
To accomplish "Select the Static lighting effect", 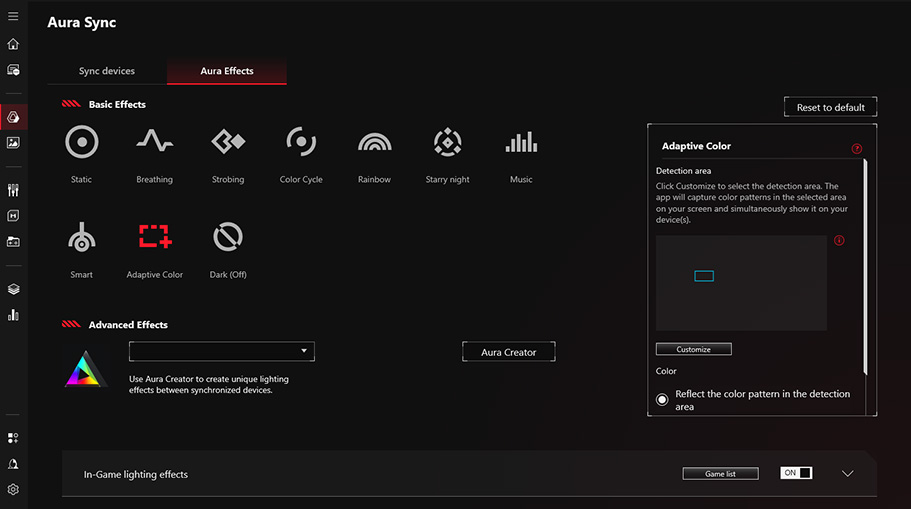I will 82,143.
